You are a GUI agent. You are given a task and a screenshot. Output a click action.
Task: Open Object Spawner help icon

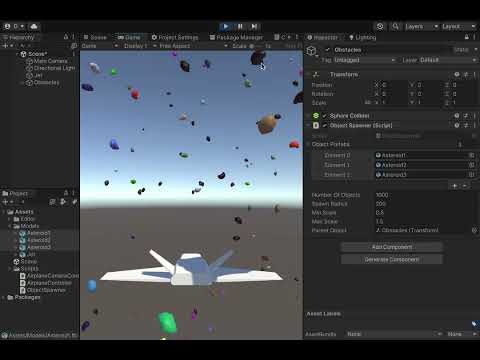[x=457, y=125]
